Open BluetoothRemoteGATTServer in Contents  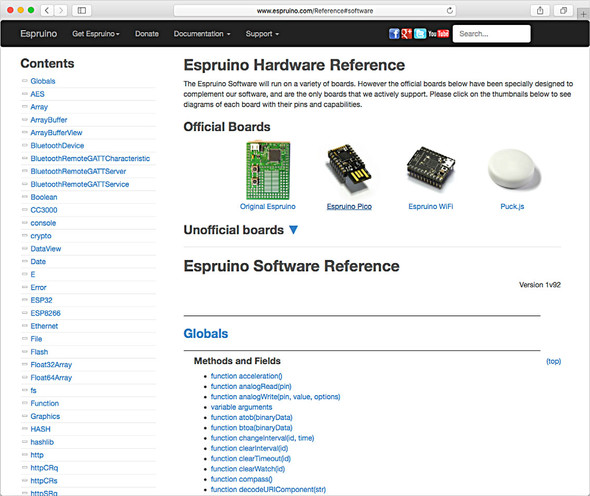point(78,171)
